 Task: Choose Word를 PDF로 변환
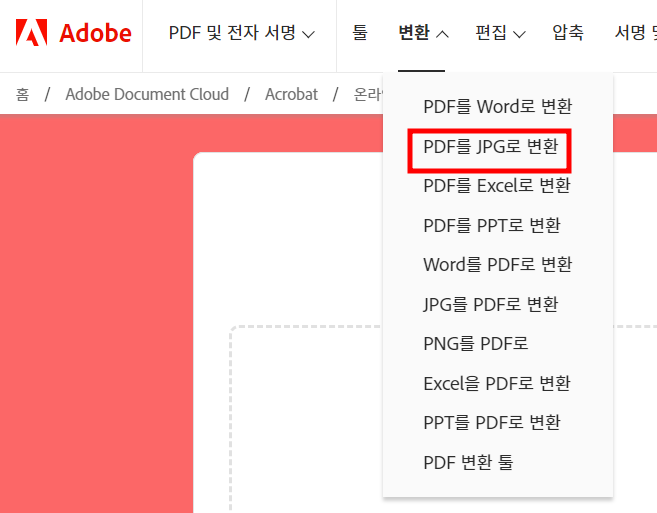[498, 265]
